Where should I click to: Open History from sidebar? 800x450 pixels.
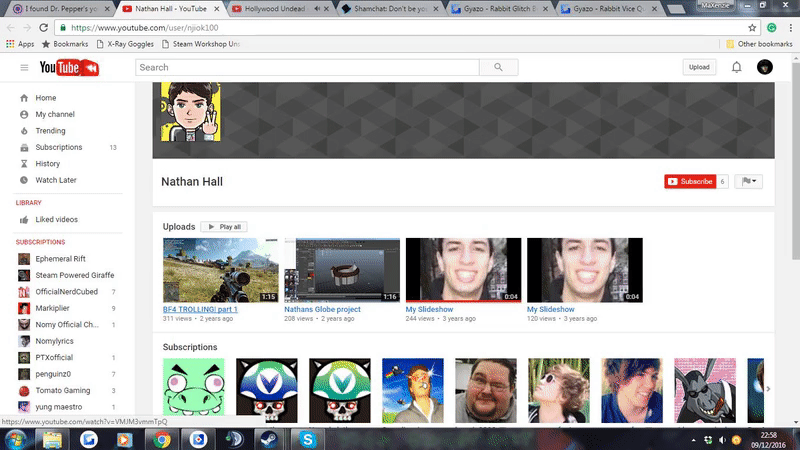tap(47, 164)
